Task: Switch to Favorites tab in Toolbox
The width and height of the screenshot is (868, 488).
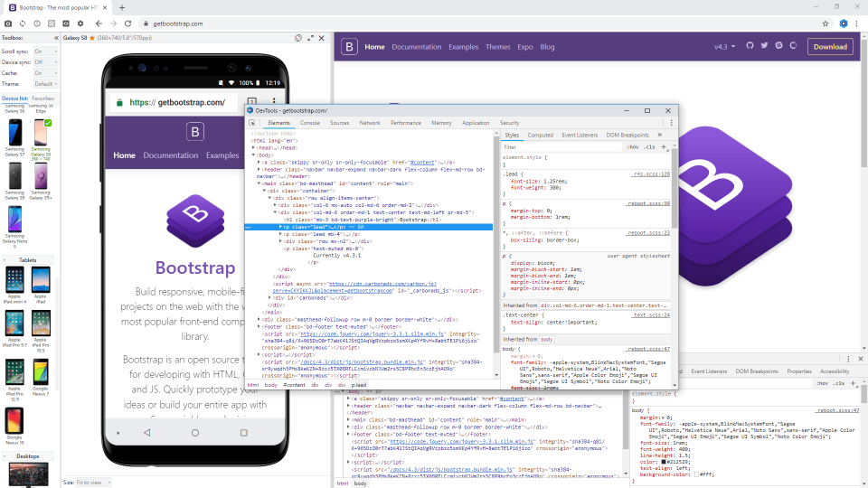Action: tap(42, 99)
